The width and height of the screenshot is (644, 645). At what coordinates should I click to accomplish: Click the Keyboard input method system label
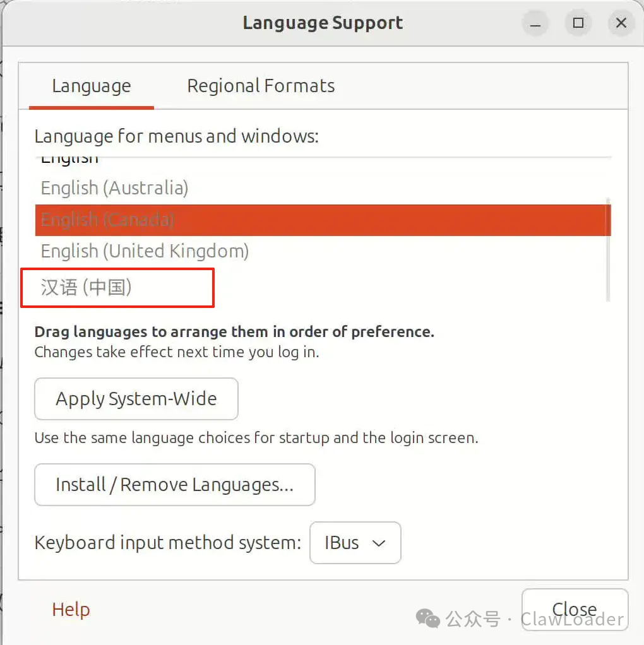click(x=168, y=543)
